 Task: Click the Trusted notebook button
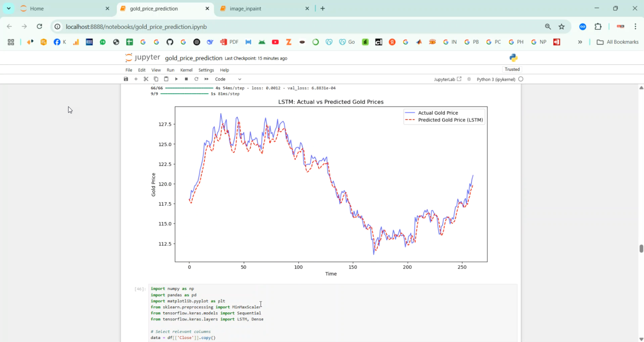coord(512,69)
